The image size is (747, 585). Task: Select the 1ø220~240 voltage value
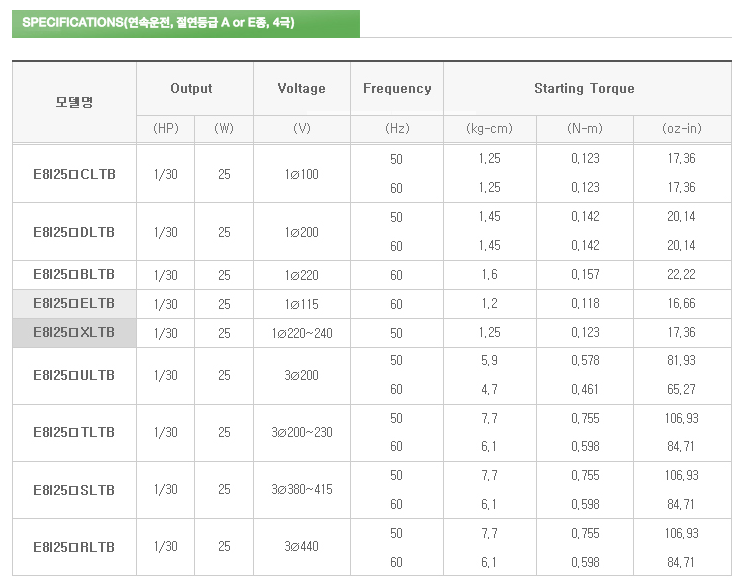301,333
